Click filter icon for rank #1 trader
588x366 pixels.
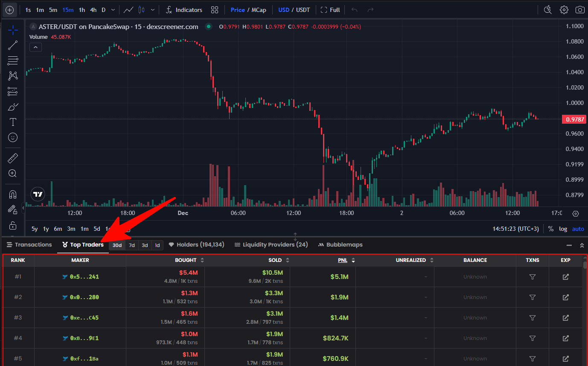tap(532, 277)
